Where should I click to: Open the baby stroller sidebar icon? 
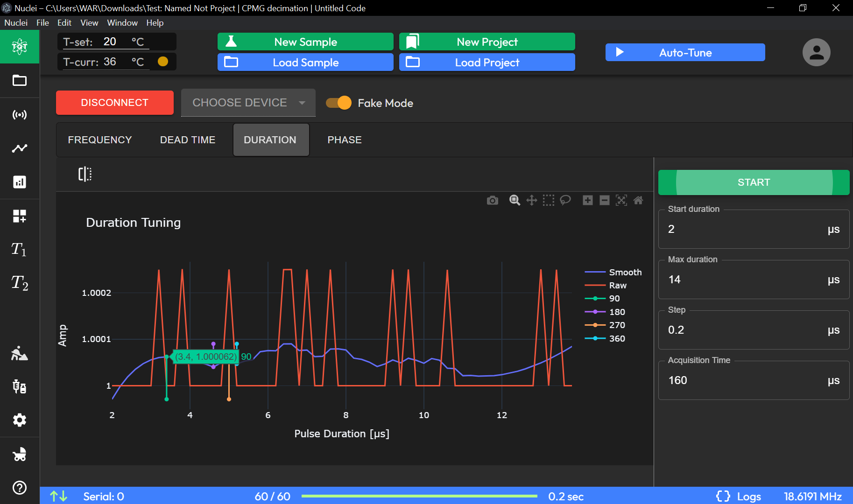click(x=20, y=454)
